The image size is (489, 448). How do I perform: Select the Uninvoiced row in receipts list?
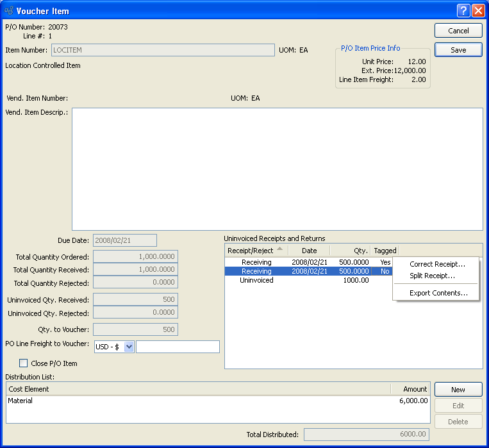256,280
